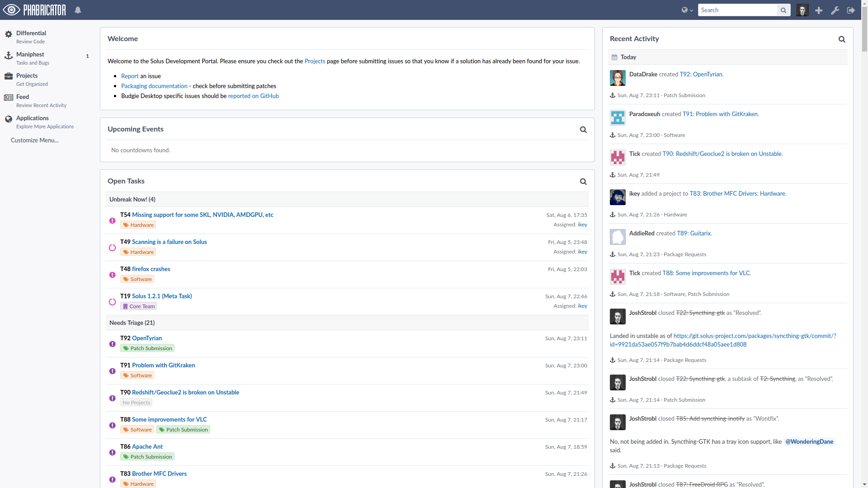Click Customize Menu link
868x488 pixels.
(x=35, y=140)
